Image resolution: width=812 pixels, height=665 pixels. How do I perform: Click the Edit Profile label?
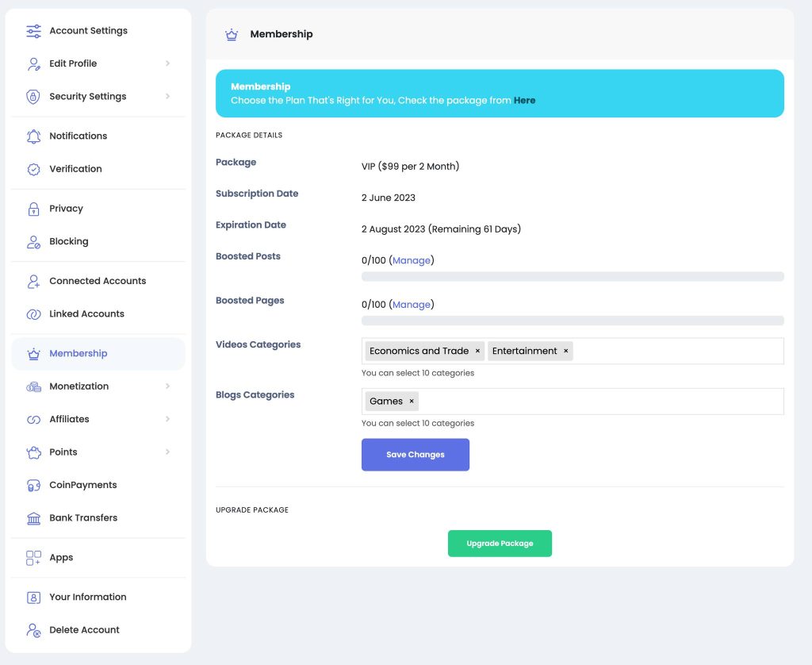[73, 63]
